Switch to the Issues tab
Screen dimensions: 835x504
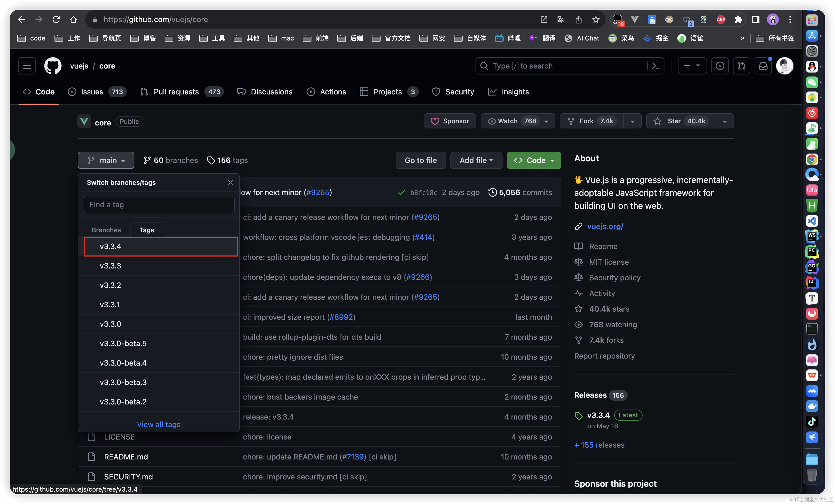(97, 92)
